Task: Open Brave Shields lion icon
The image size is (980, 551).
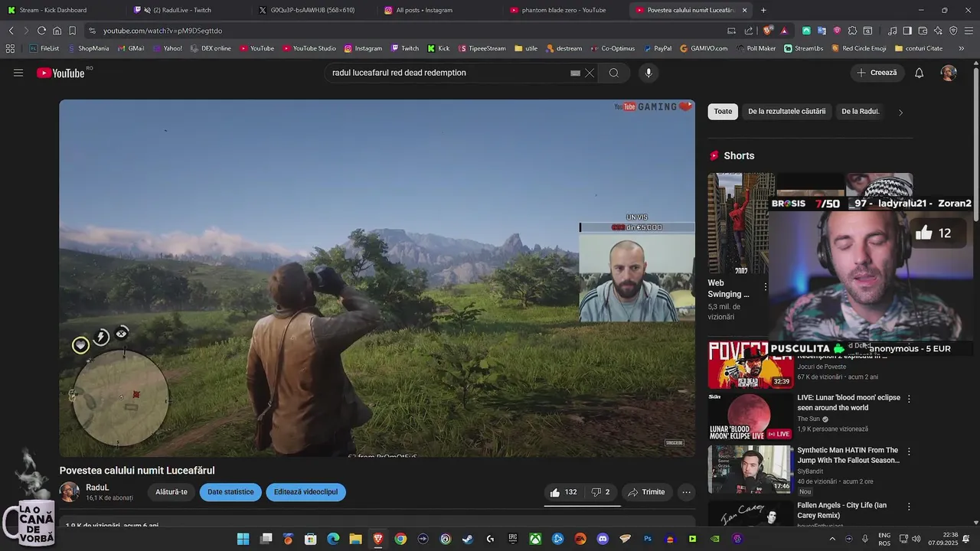Action: coord(768,31)
